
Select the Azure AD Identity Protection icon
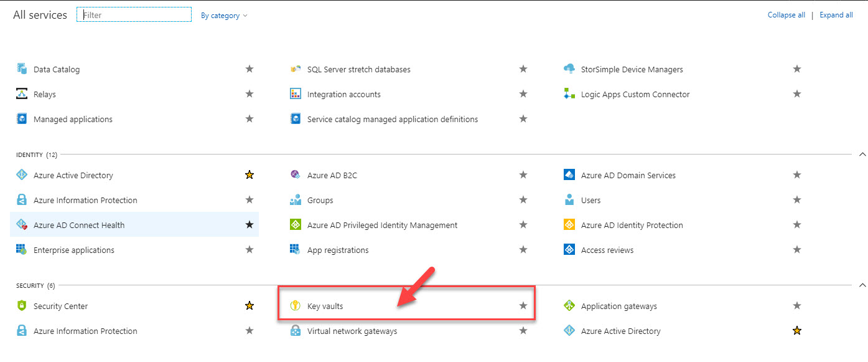tap(569, 225)
